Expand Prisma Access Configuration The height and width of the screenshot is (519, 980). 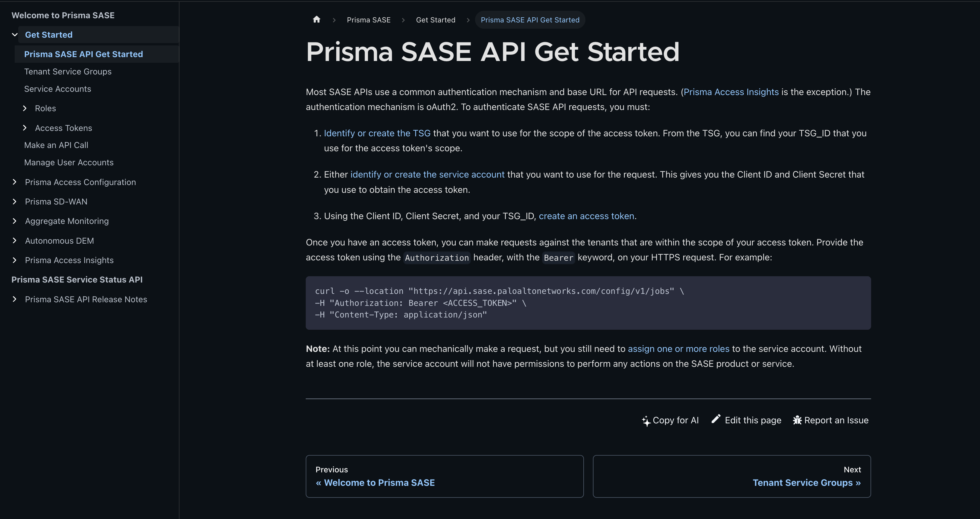(15, 182)
